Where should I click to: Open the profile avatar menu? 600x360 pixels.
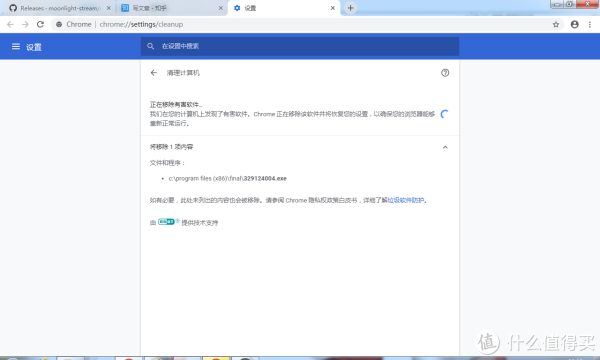pos(575,24)
